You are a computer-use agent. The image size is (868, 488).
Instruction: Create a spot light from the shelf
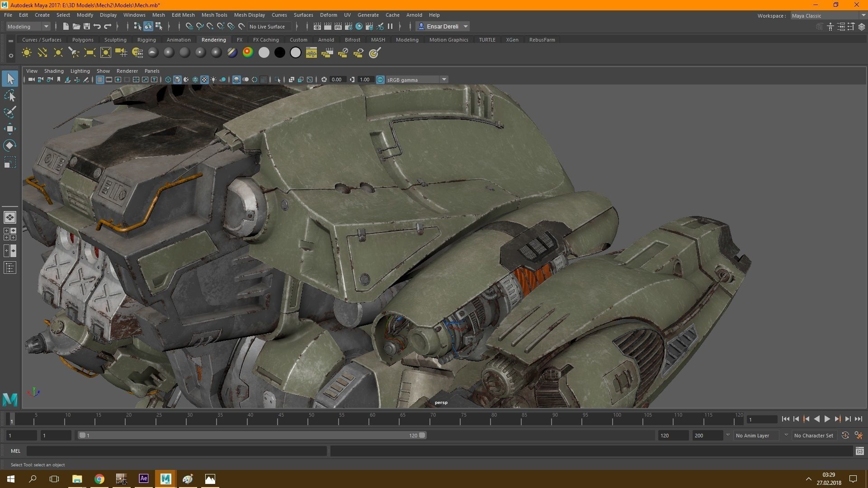click(x=74, y=53)
